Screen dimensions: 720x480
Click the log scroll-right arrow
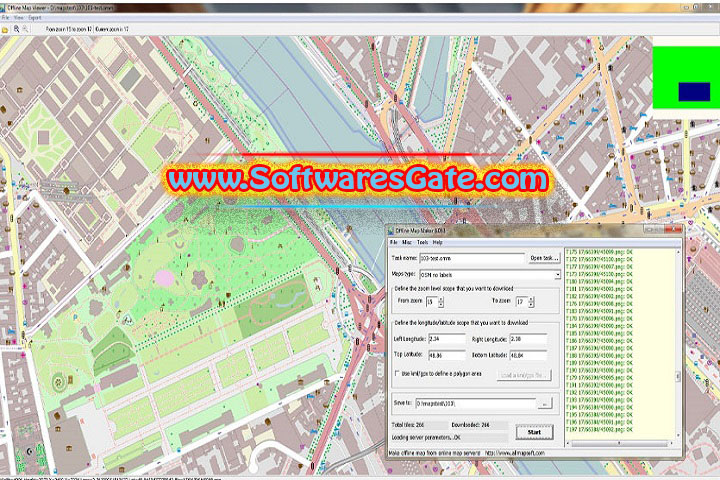click(671, 444)
